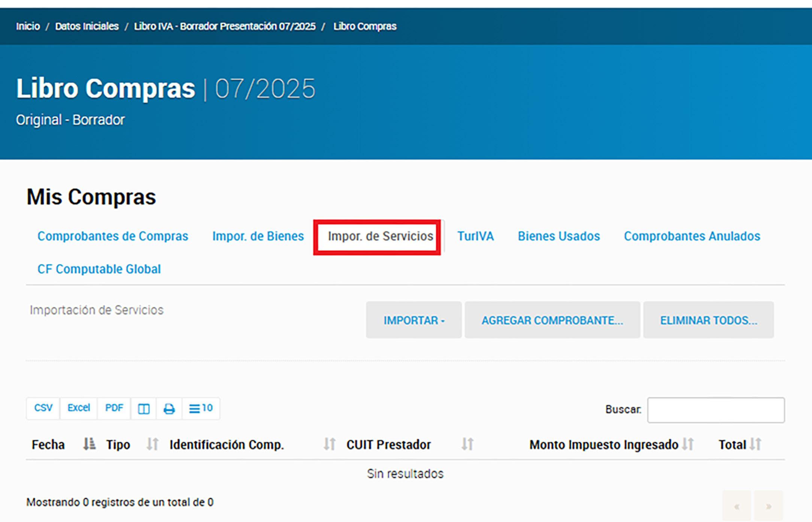The height and width of the screenshot is (522, 812).
Task: Sort by CUIT Prestador column icon
Action: point(467,444)
